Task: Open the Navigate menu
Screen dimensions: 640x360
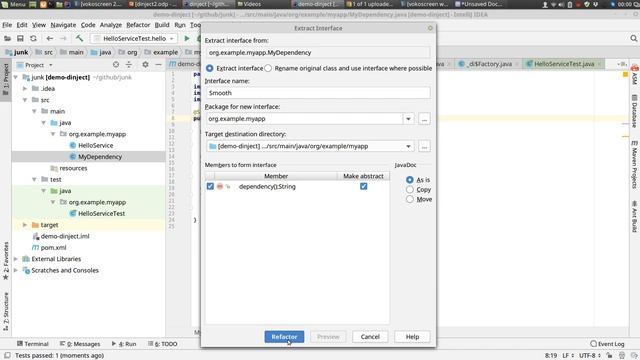Action: coord(63,25)
